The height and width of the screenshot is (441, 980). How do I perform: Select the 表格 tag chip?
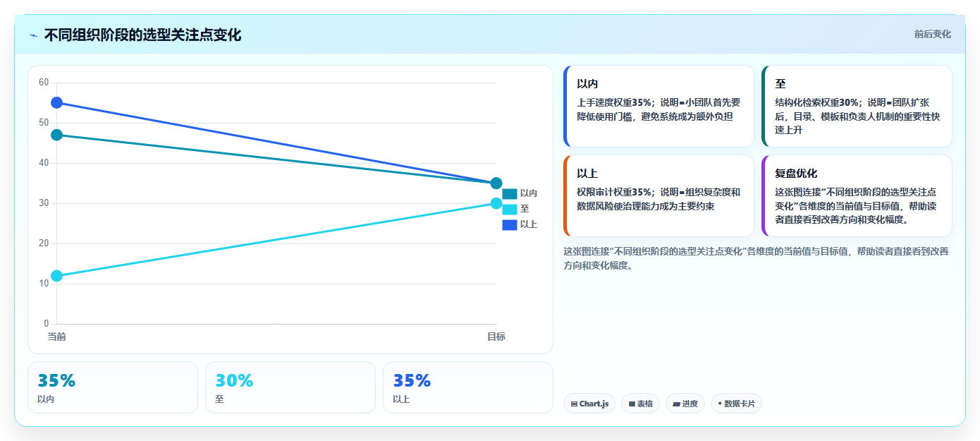coord(640,404)
